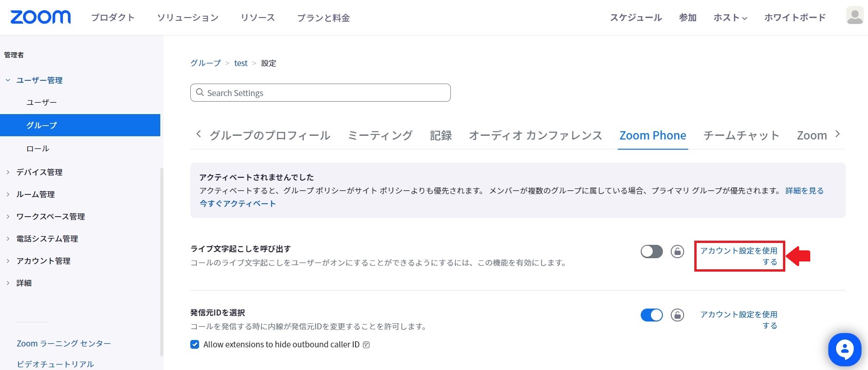Click 参加 in the top navigation
Viewport: 868px width, 370px height.
(688, 18)
